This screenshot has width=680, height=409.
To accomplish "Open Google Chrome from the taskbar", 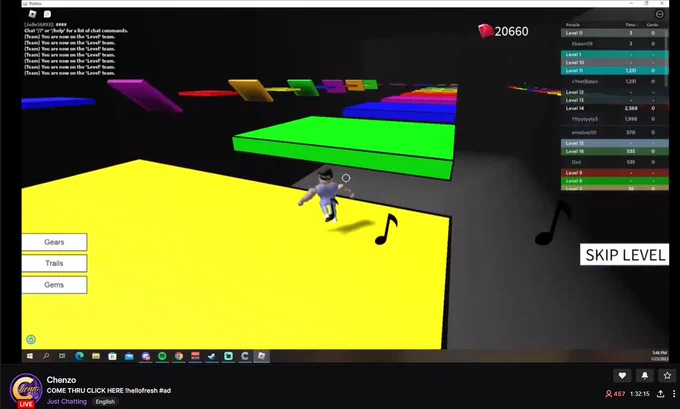I will point(179,356).
